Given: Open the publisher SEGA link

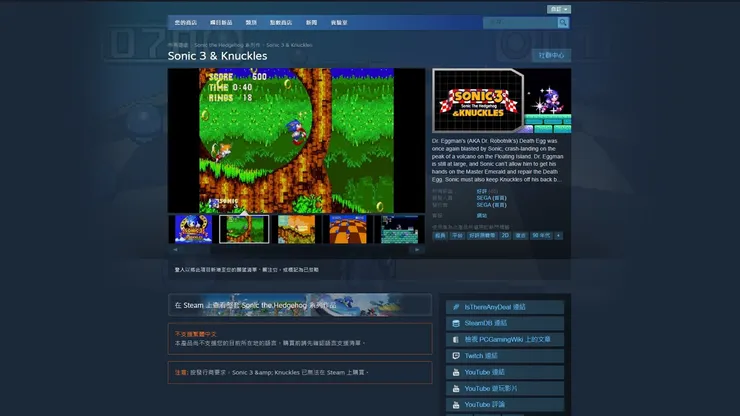Looking at the screenshot, I should coord(491,205).
